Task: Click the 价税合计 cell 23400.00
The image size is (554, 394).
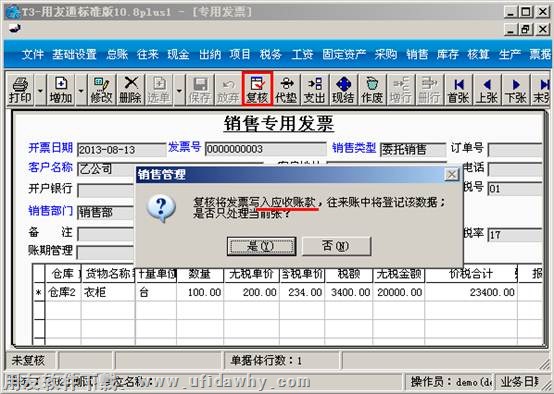Action: pos(471,292)
